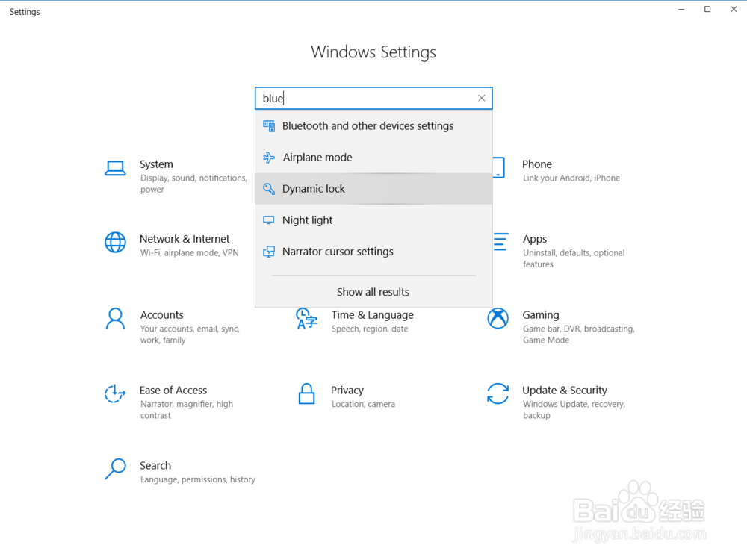Click 'Location, camera' description

click(x=363, y=404)
